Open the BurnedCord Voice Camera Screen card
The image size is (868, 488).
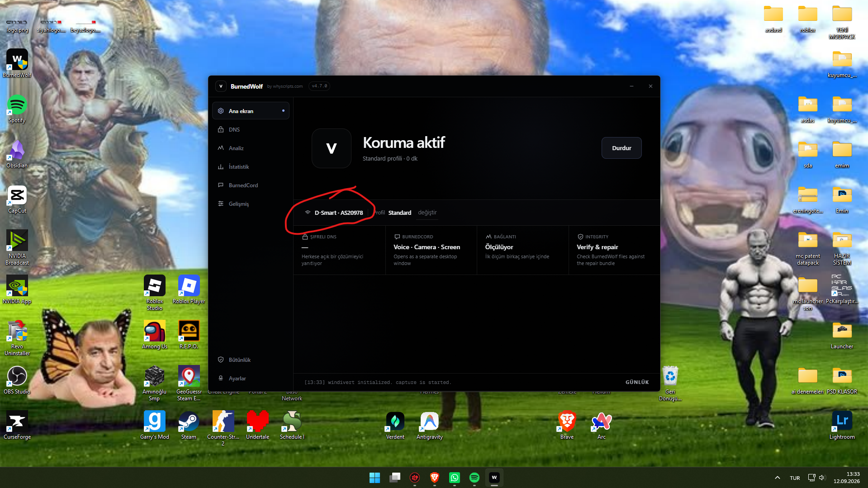click(431, 250)
